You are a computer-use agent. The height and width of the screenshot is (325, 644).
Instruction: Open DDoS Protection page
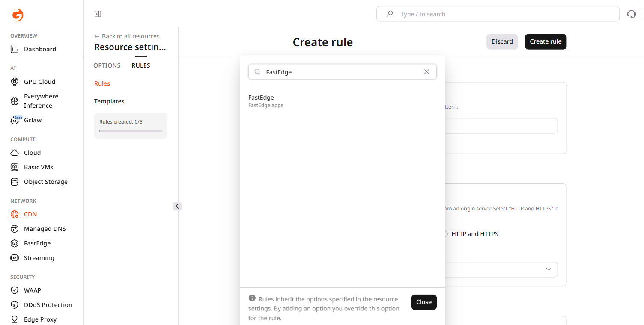pyautogui.click(x=42, y=305)
